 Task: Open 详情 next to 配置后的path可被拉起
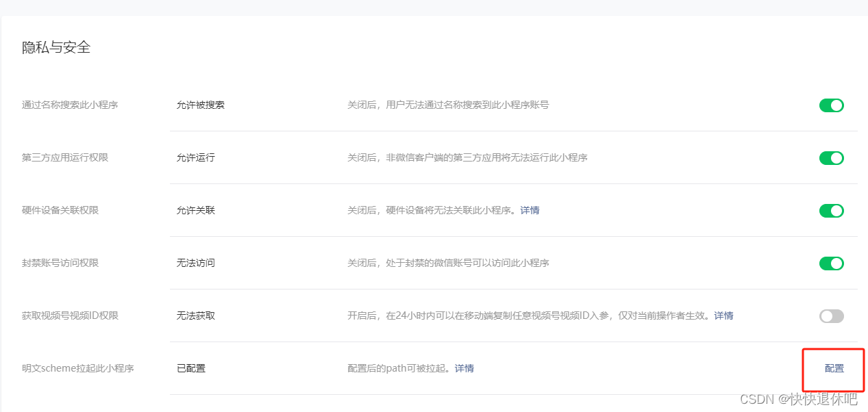(x=464, y=368)
